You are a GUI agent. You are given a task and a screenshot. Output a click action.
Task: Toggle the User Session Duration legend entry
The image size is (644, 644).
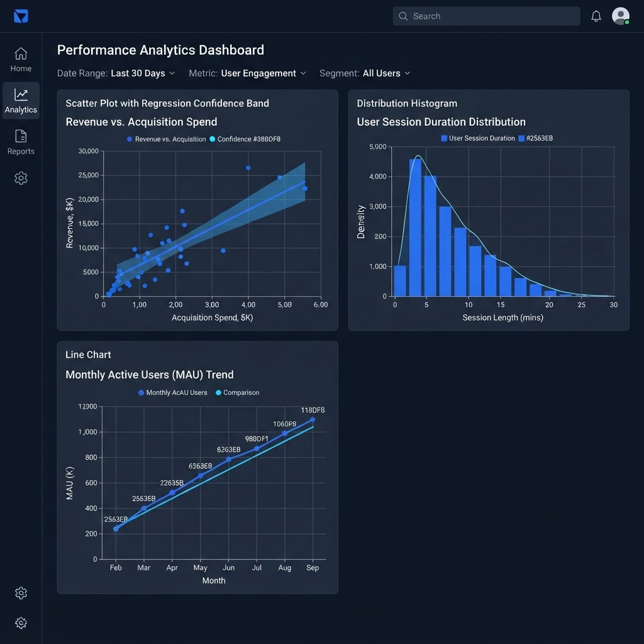[478, 138]
